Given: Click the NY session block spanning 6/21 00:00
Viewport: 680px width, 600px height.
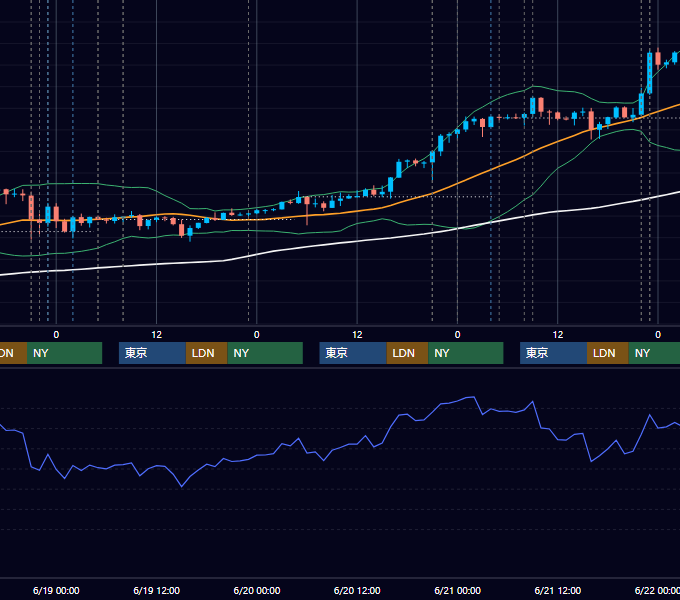Looking at the screenshot, I should pyautogui.click(x=466, y=353).
